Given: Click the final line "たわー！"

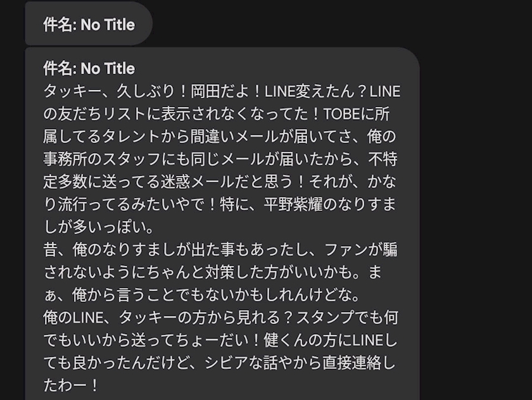Looking at the screenshot, I should click(x=70, y=384).
